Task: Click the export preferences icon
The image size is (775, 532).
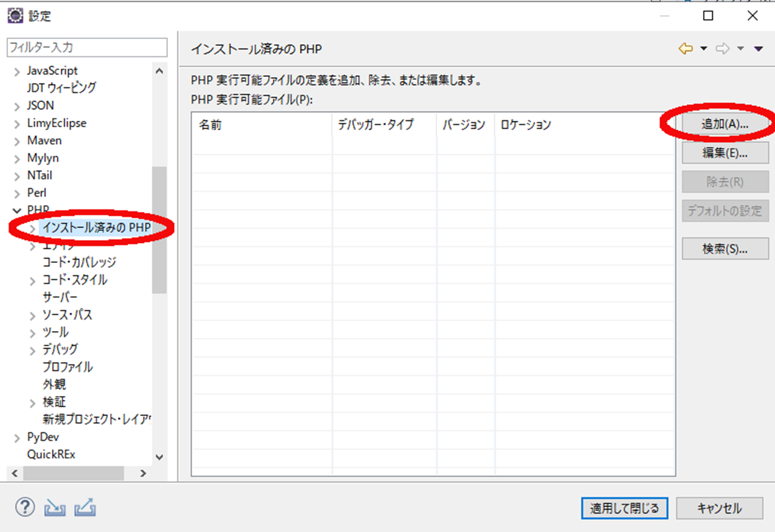Action: click(85, 507)
